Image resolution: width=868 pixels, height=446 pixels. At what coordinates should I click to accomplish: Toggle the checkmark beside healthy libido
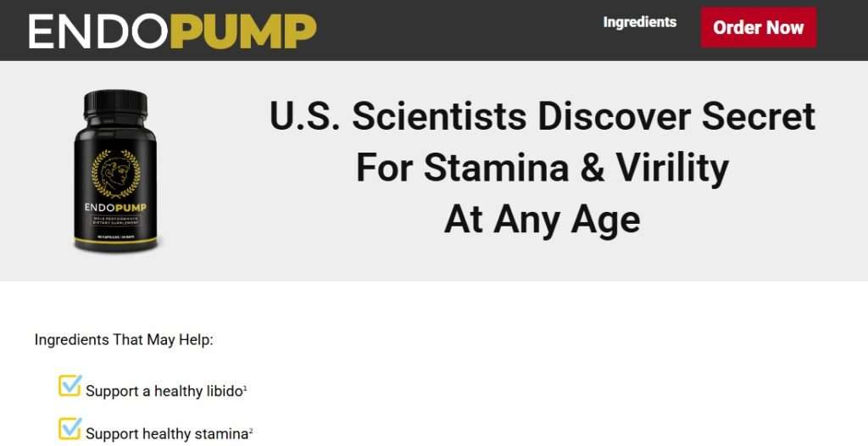point(70,387)
